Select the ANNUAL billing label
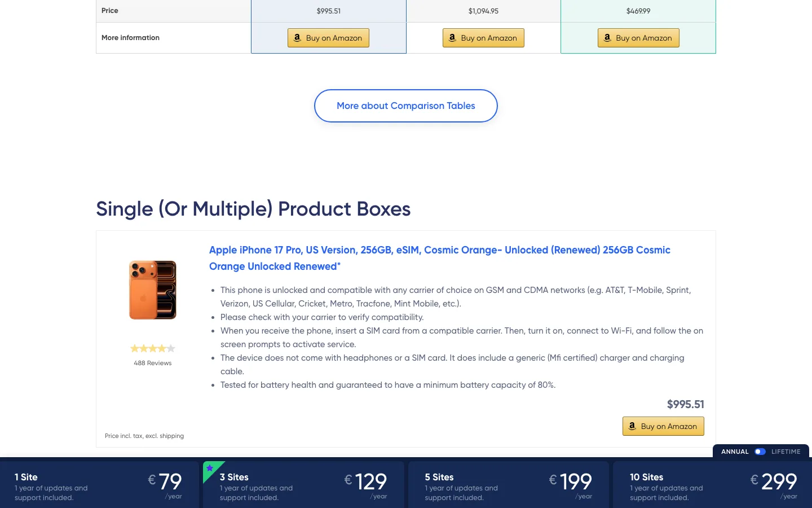 (x=735, y=452)
